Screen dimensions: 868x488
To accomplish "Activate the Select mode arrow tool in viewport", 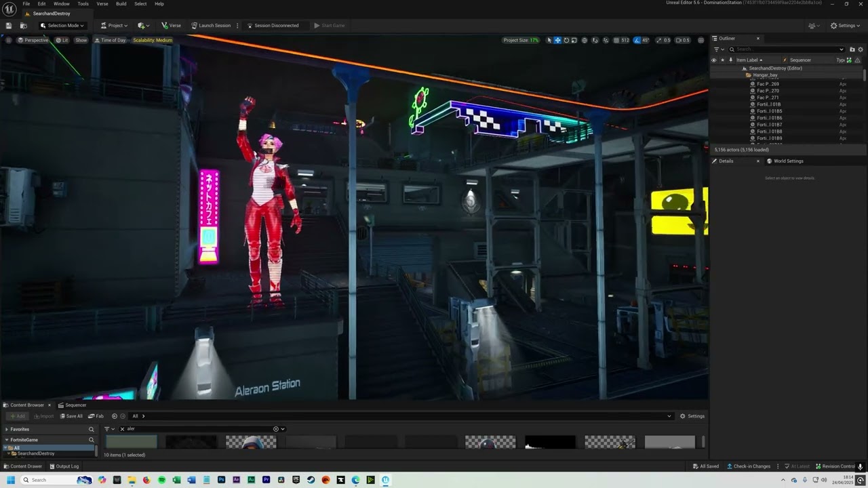I will click(x=549, y=40).
